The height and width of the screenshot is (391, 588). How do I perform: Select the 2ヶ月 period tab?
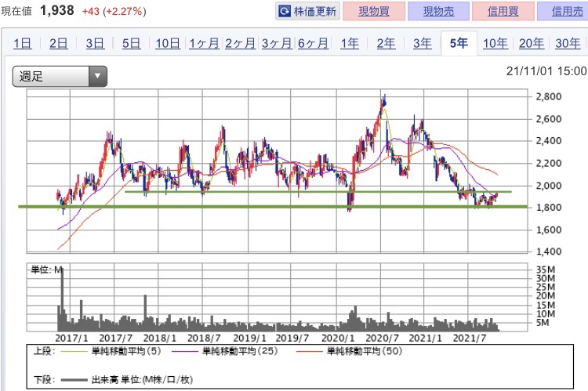pos(241,43)
